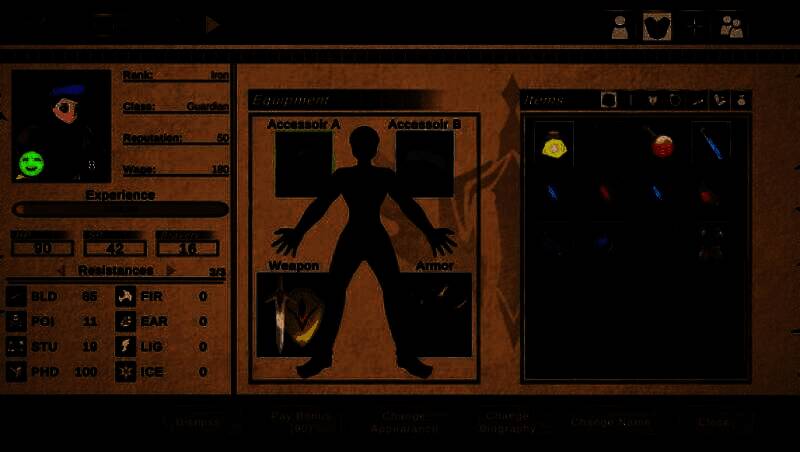Click the Change Biography button
Image resolution: width=800 pixels, height=452 pixels.
(508, 422)
